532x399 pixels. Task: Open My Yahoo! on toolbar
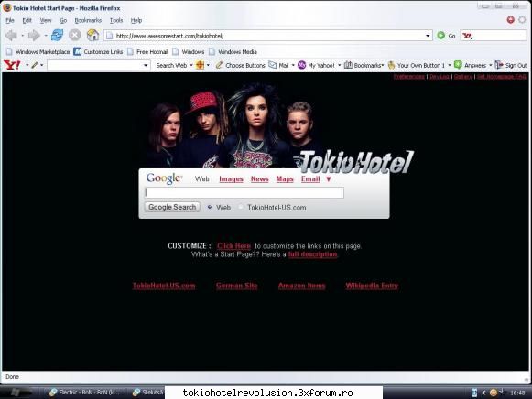[x=316, y=65]
